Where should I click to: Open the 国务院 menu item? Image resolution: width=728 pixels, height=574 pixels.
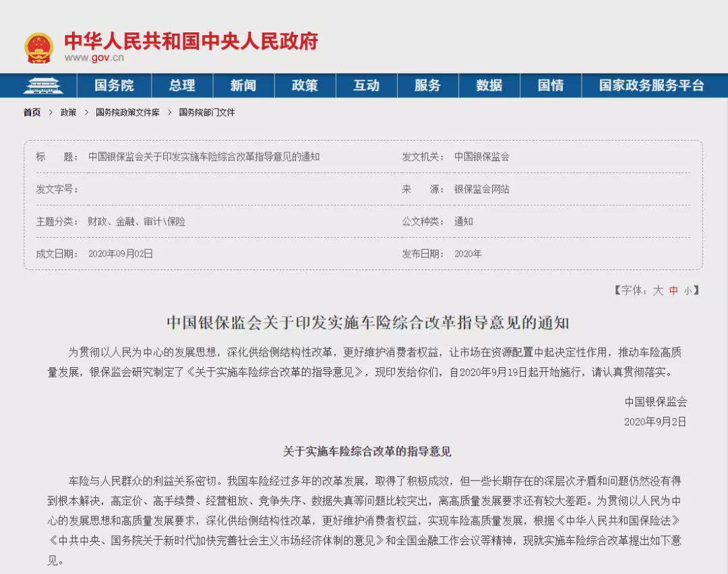114,86
